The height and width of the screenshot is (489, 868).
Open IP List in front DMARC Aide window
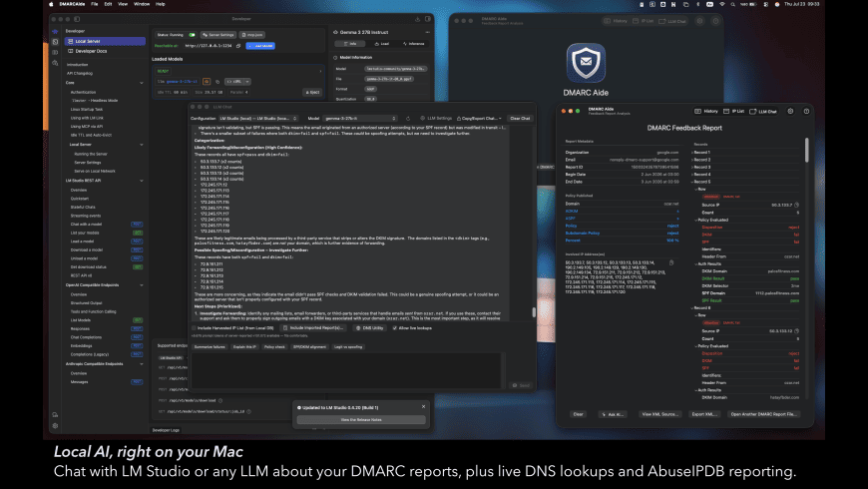pos(734,112)
